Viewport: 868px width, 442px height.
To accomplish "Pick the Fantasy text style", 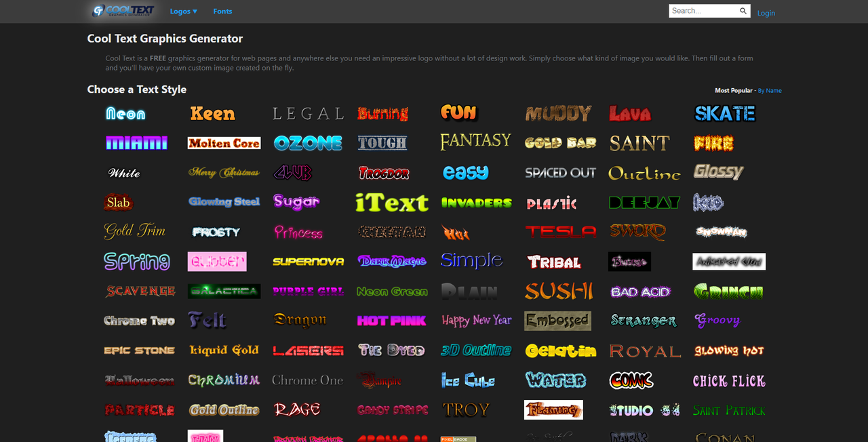I will [x=475, y=142].
